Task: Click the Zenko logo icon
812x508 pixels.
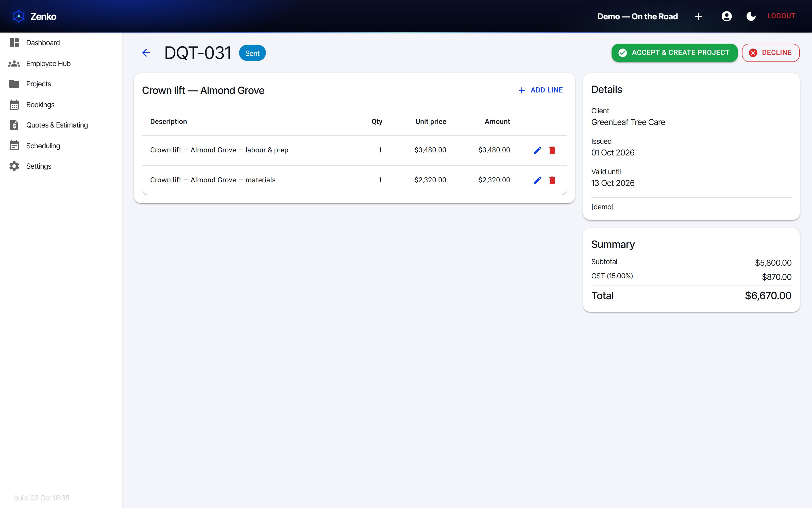Action: point(19,16)
